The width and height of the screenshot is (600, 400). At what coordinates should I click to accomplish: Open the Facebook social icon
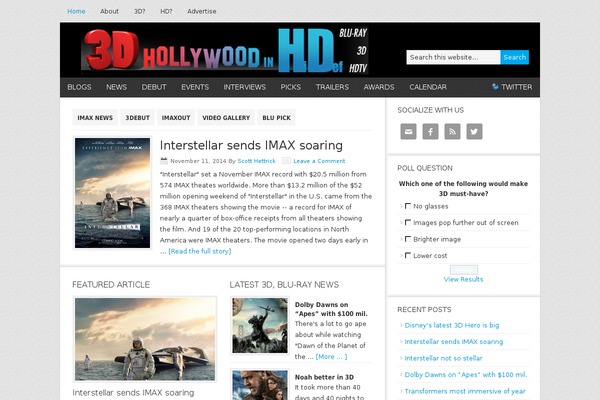coord(430,132)
